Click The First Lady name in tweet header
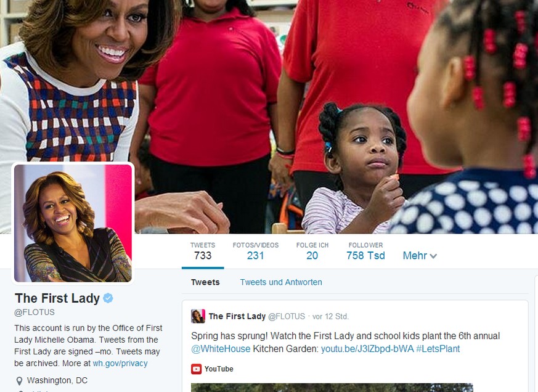538x392 pixels. coord(237,316)
